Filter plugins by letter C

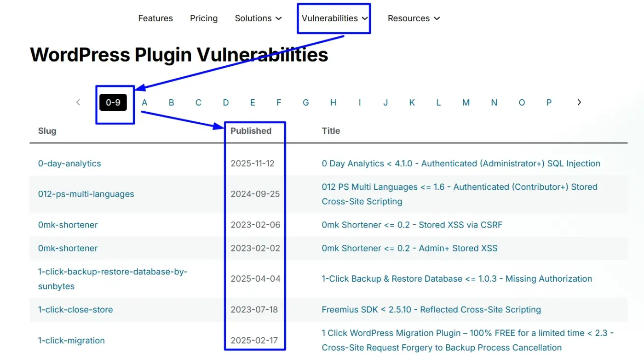pyautogui.click(x=198, y=102)
